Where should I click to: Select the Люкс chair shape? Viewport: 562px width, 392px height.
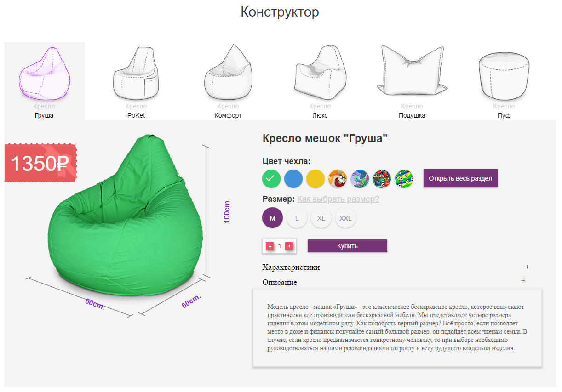320,81
